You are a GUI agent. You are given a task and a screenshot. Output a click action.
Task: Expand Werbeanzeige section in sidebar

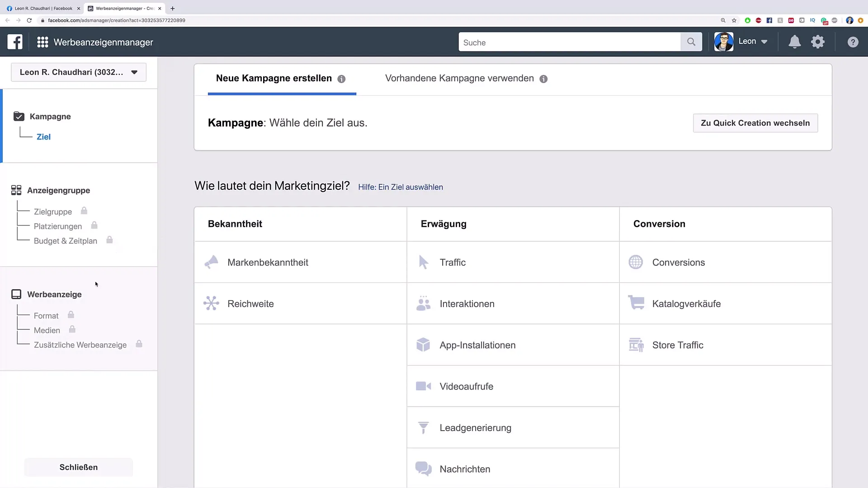pyautogui.click(x=54, y=294)
